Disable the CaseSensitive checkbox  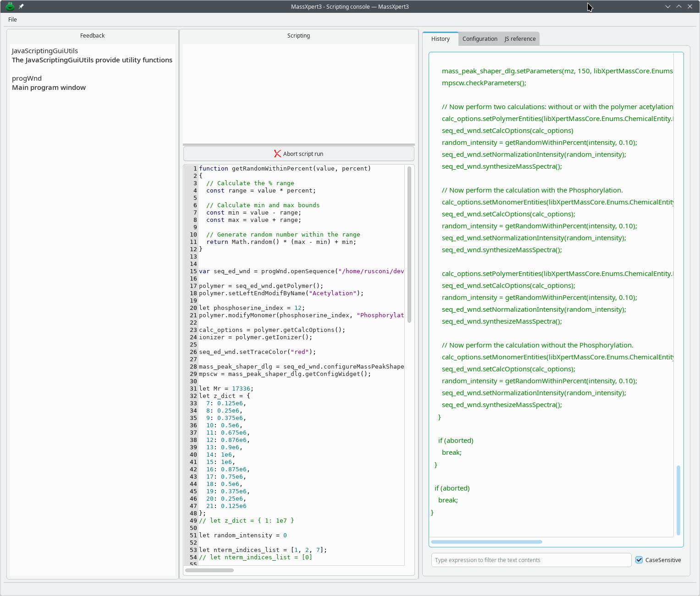point(639,560)
